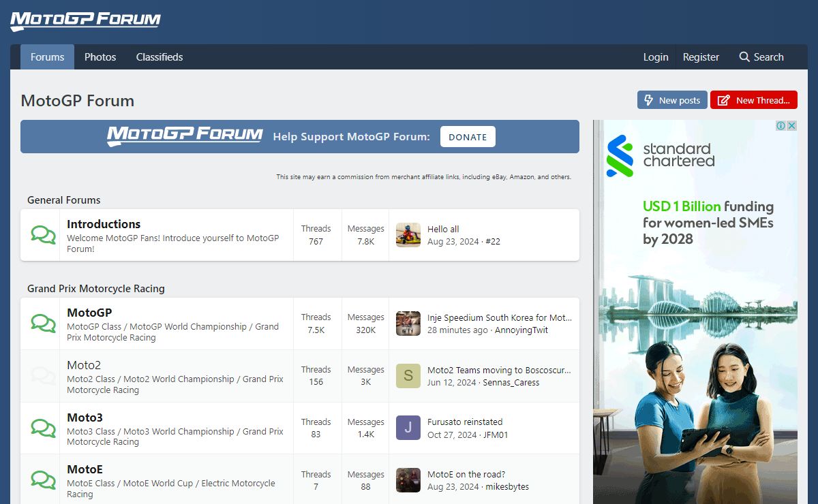Click the Moto2 Threads 156 count
Screen dimensions: 818x504
click(316, 382)
